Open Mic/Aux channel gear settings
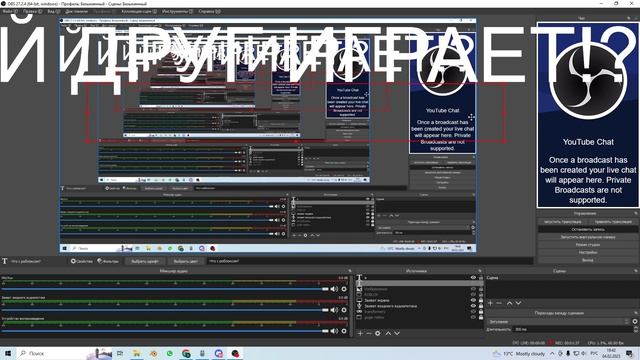The image size is (640, 360). (344, 289)
